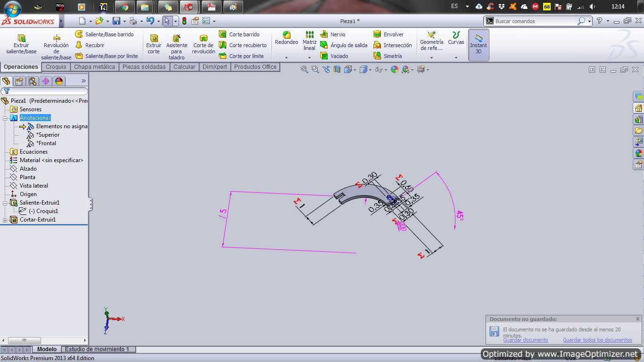Open the Asistente para taladro
Image resolution: width=644 pixels, height=362 pixels.
click(176, 47)
